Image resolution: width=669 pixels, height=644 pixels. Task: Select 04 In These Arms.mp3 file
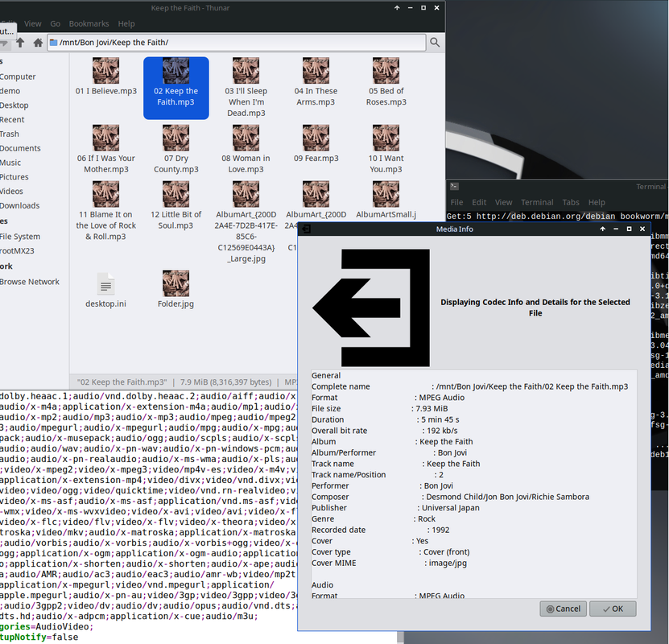[x=316, y=82]
